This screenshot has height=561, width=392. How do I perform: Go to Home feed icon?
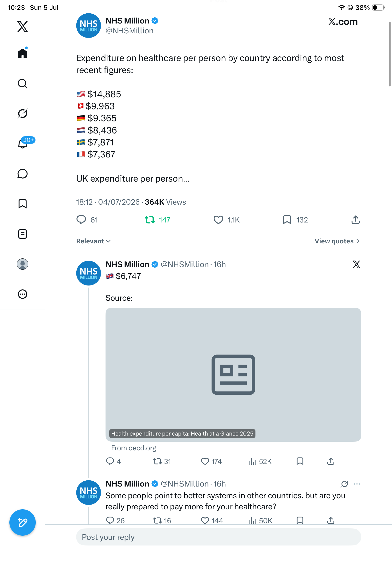(23, 53)
